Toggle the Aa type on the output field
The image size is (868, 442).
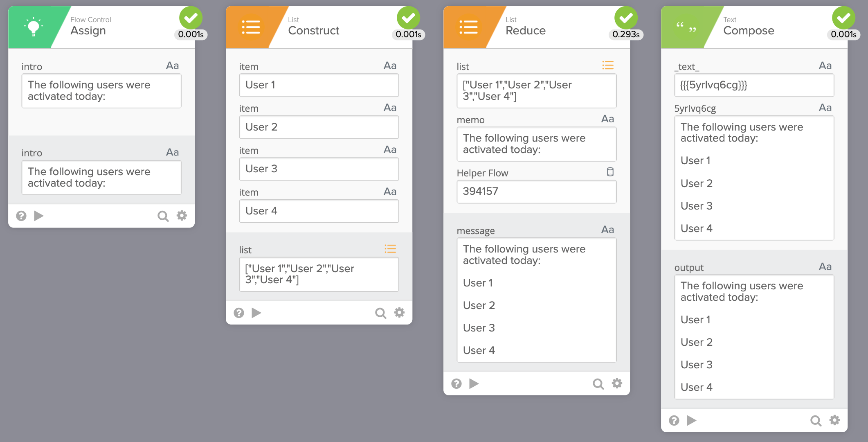click(x=826, y=266)
